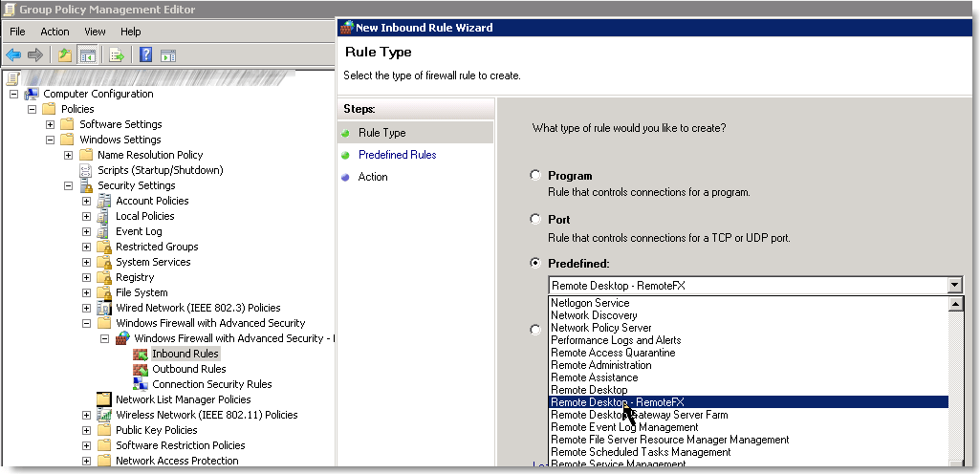Viewport: 980px width, 474px height.
Task: Choose Netlogon Service from the list
Action: (749, 303)
